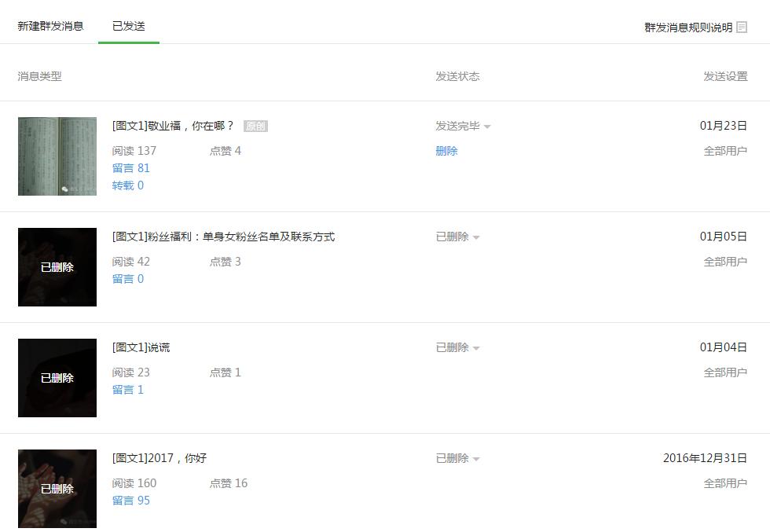Click the 敬业福 article cover thumbnail
The width and height of the screenshot is (770, 532).
pyautogui.click(x=57, y=156)
